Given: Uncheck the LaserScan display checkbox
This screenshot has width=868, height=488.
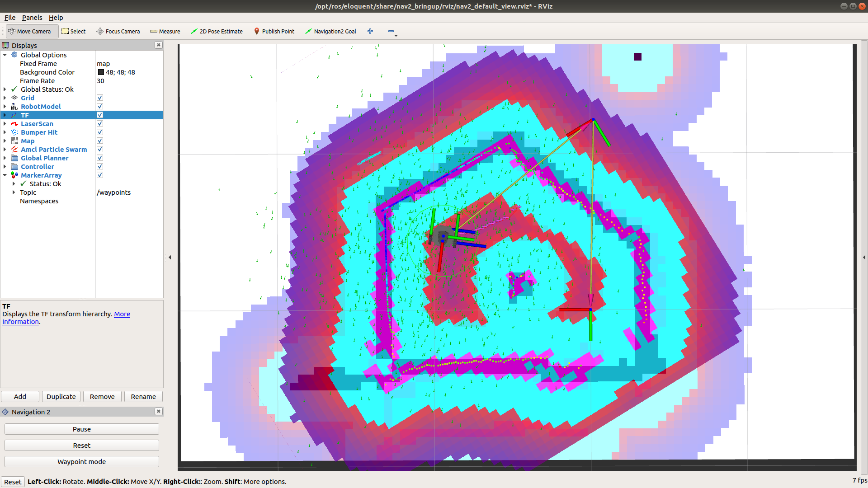Looking at the screenshot, I should (100, 124).
